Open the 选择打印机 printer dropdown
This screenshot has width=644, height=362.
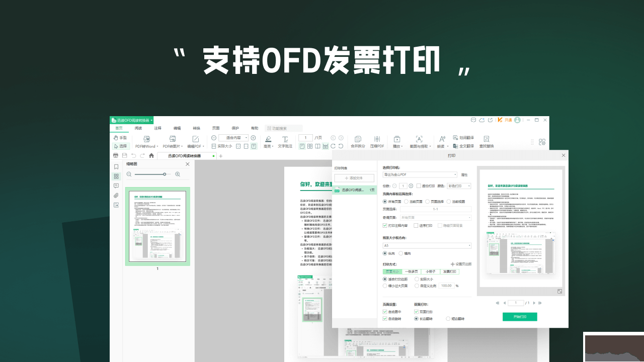[420, 174]
